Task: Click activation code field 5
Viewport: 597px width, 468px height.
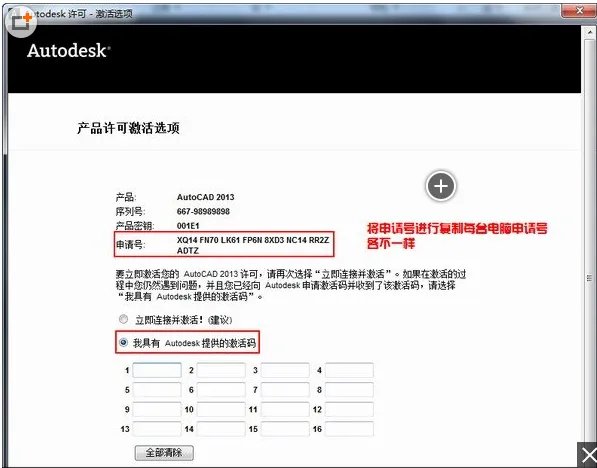Action: (x=157, y=390)
